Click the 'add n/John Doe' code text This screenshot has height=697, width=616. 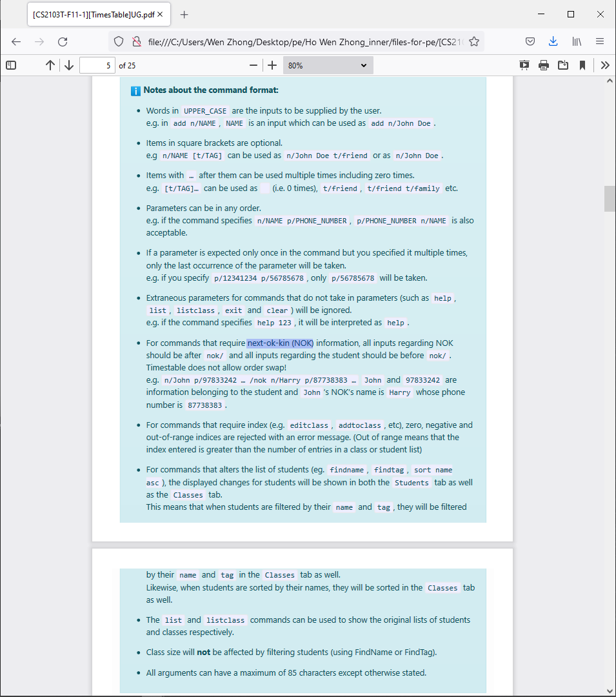pyautogui.click(x=401, y=123)
